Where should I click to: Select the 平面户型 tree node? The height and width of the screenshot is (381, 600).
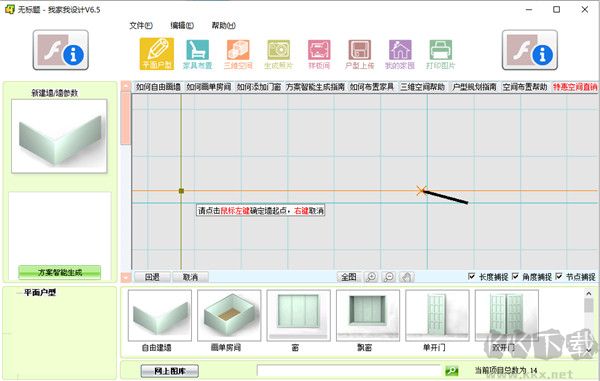(40, 293)
